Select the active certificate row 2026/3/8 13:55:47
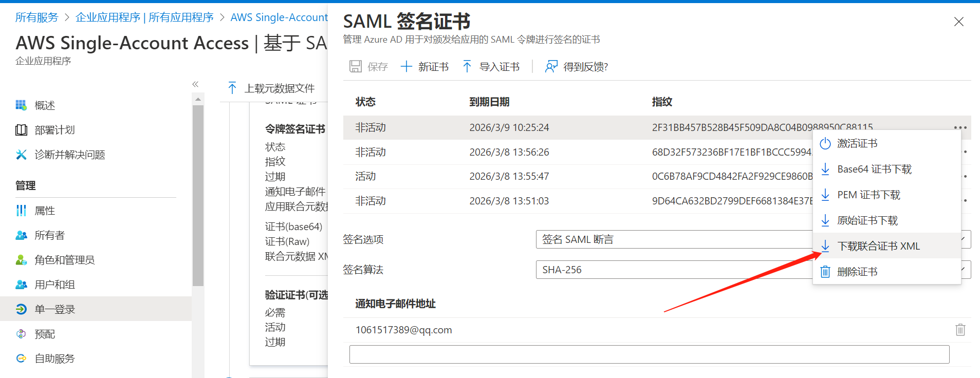This screenshot has width=980, height=378. [x=657, y=176]
